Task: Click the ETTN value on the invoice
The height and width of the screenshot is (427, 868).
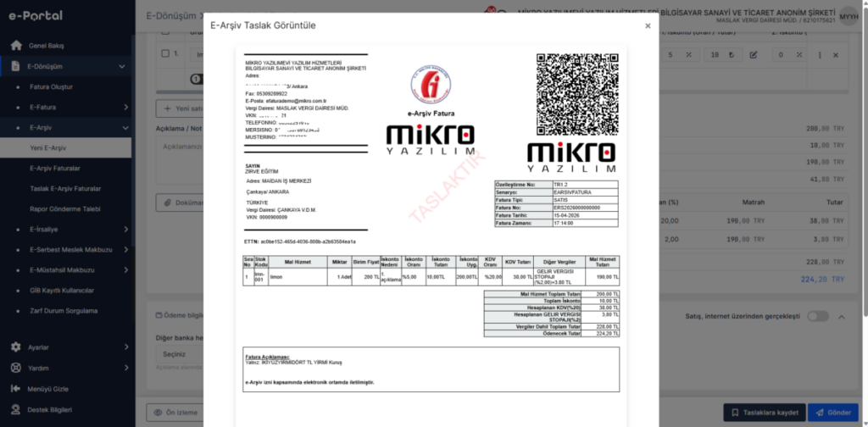Action: [308, 241]
